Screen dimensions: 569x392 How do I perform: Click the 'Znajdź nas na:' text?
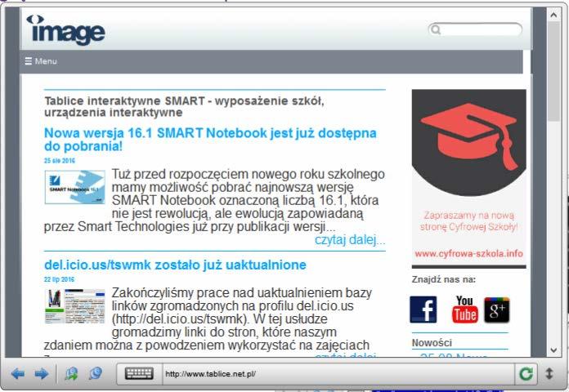443,279
